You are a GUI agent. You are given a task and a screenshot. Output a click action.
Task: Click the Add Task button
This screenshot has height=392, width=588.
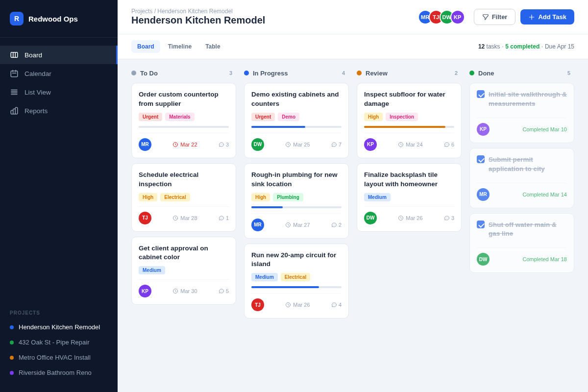[547, 17]
